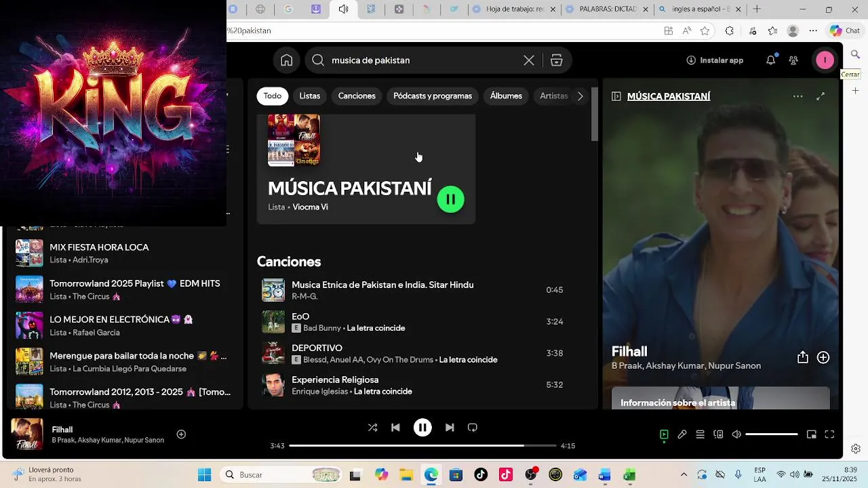Enter full screen player mode
This screenshot has height=488, width=868.
click(829, 434)
